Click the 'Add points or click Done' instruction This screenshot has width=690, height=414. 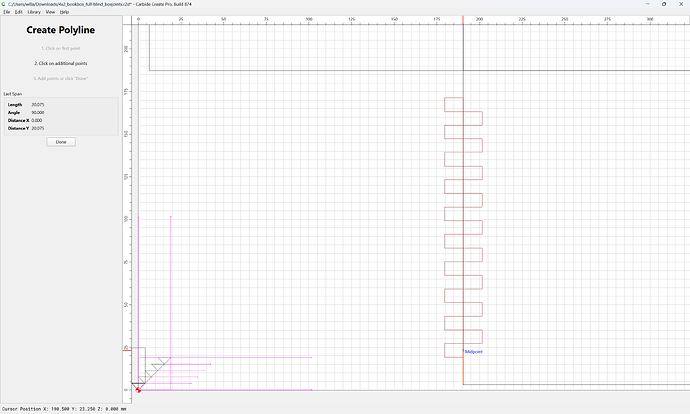(x=61, y=78)
